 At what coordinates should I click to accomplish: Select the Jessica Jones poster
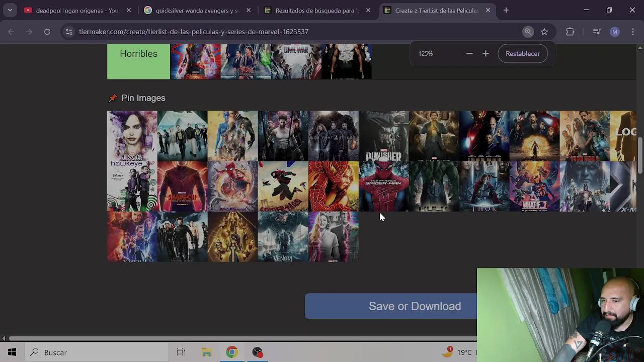click(x=132, y=136)
